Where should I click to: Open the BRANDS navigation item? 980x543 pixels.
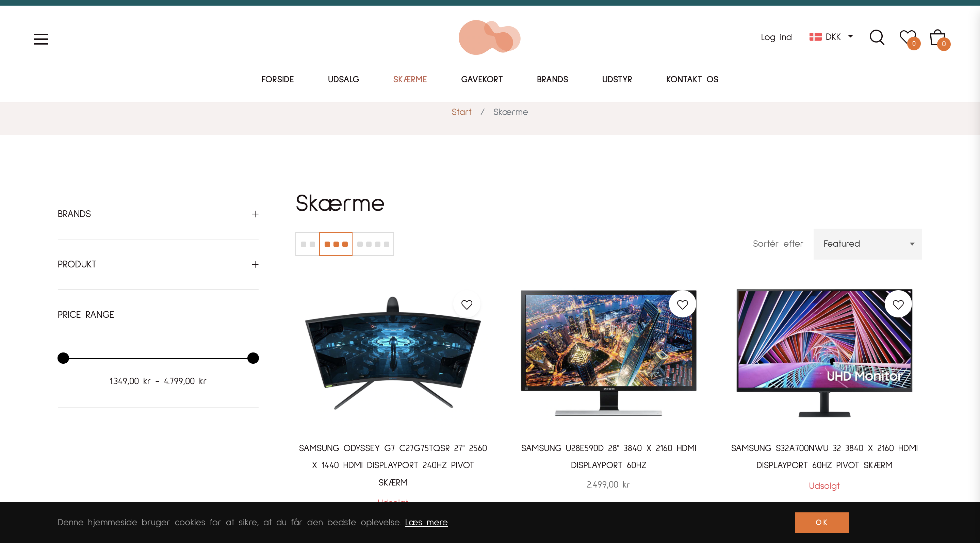(x=552, y=80)
